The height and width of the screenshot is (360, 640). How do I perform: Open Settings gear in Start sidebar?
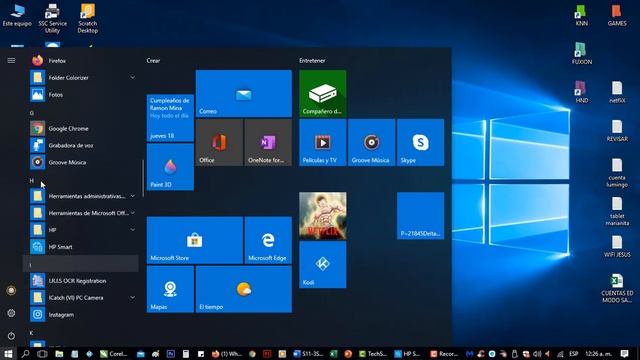click(x=11, y=313)
